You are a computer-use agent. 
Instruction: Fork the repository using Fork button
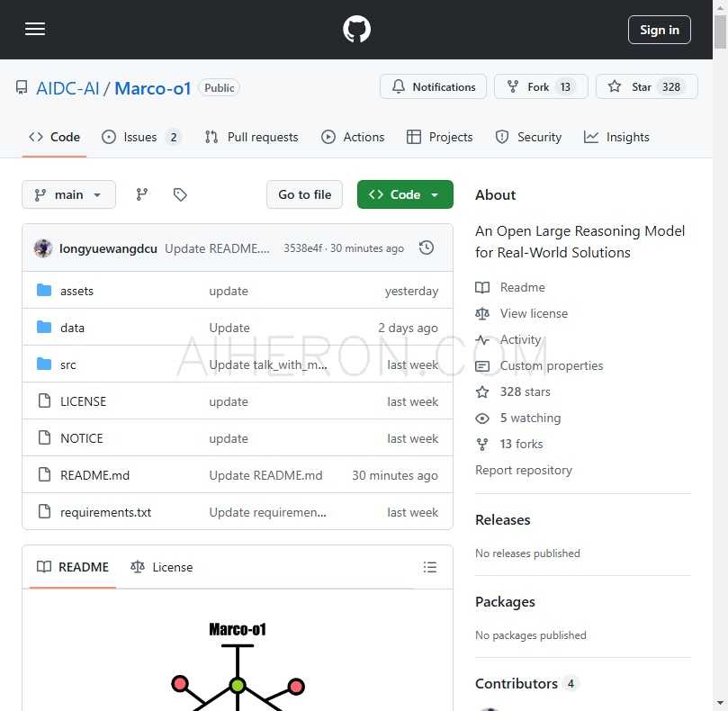point(540,86)
